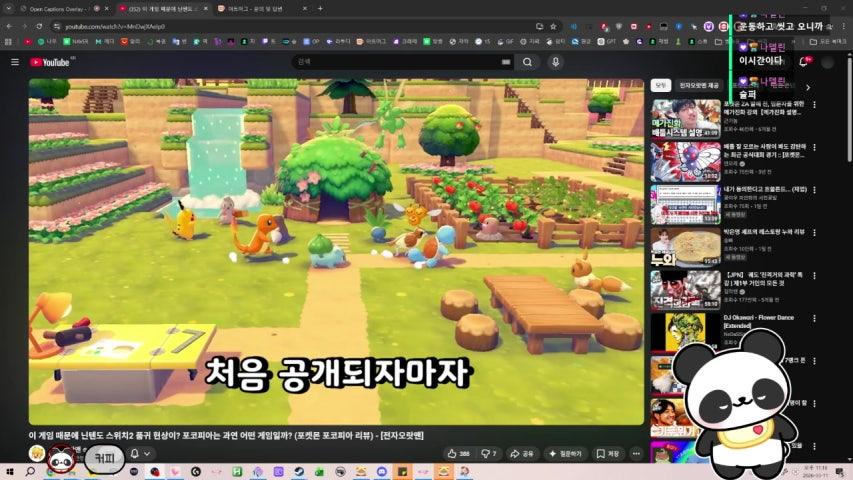Open YouTube notifications bell in header
Viewport: 853px width, 480px height.
[804, 61]
